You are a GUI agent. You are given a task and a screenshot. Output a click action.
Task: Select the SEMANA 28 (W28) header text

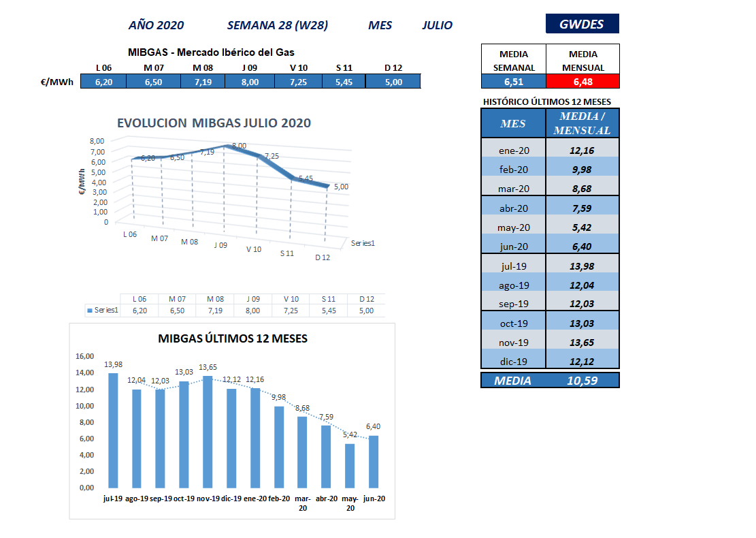278,25
